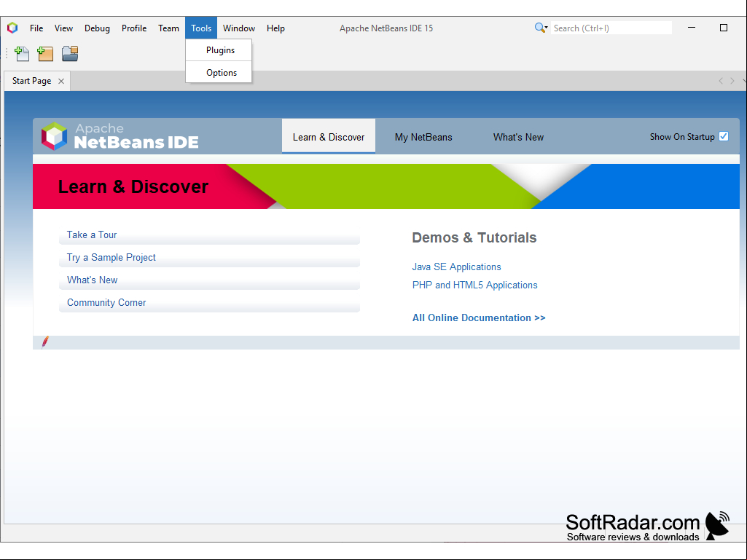Screen dimensions: 747x560
Task: Open the Profile menu
Action: (134, 28)
